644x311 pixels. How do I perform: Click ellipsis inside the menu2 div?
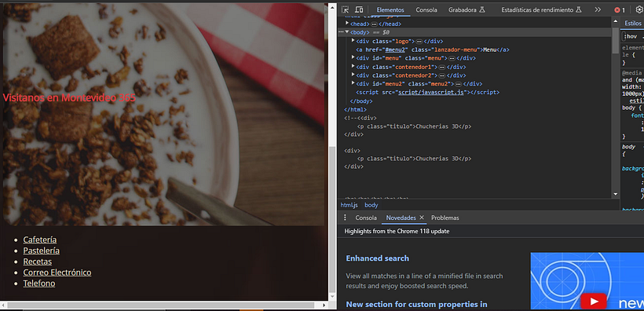tap(459, 84)
